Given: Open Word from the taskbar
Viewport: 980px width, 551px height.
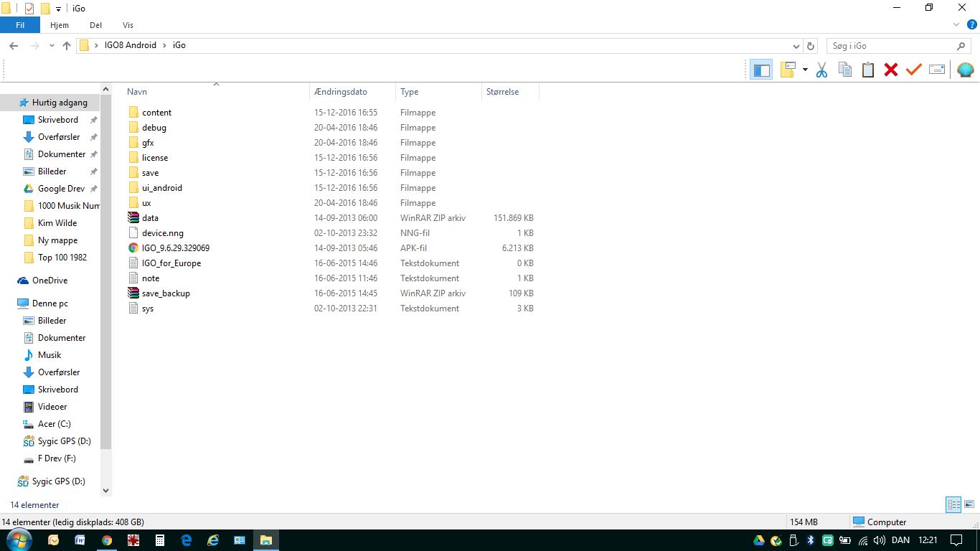Looking at the screenshot, I should pyautogui.click(x=80, y=540).
